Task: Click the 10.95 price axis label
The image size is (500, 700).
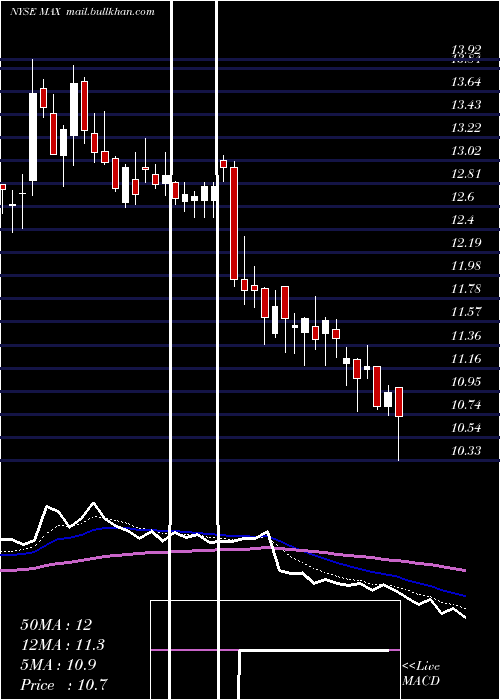Action: pos(466,381)
